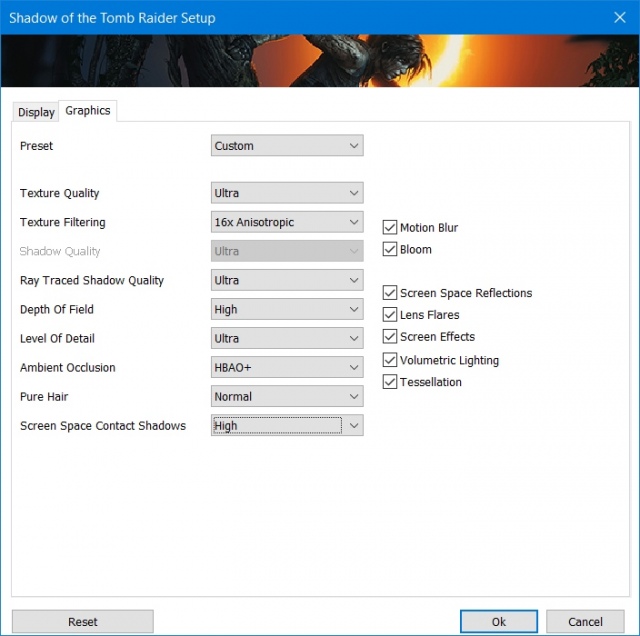Click the Ray Traced Shadow Quality label
Screen dimensions: 640x636
point(92,280)
